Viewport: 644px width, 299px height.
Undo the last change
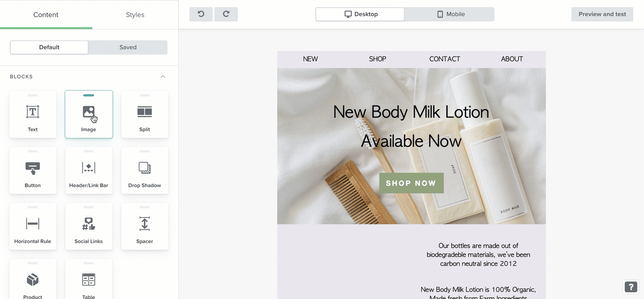click(x=201, y=14)
